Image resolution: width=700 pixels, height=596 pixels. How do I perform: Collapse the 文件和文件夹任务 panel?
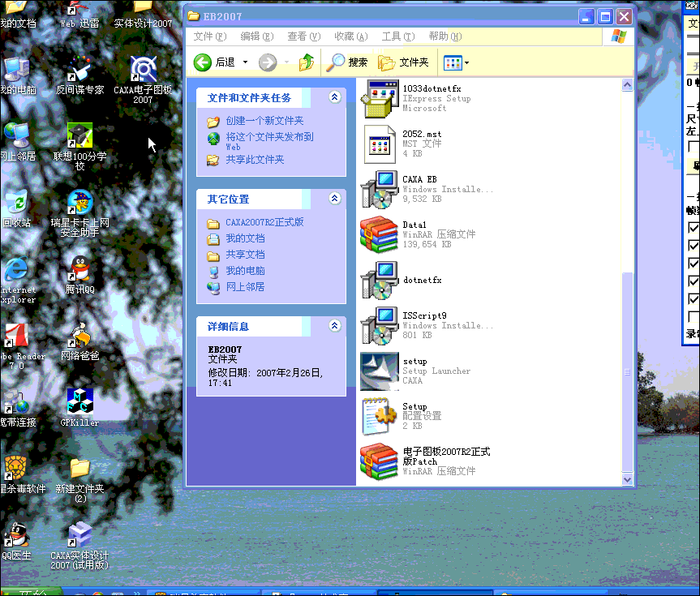pyautogui.click(x=334, y=97)
